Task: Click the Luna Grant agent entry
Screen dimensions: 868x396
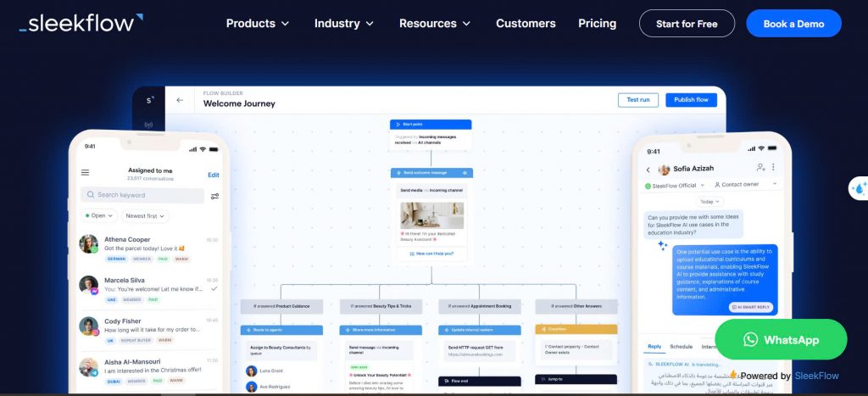Action: pos(265,371)
